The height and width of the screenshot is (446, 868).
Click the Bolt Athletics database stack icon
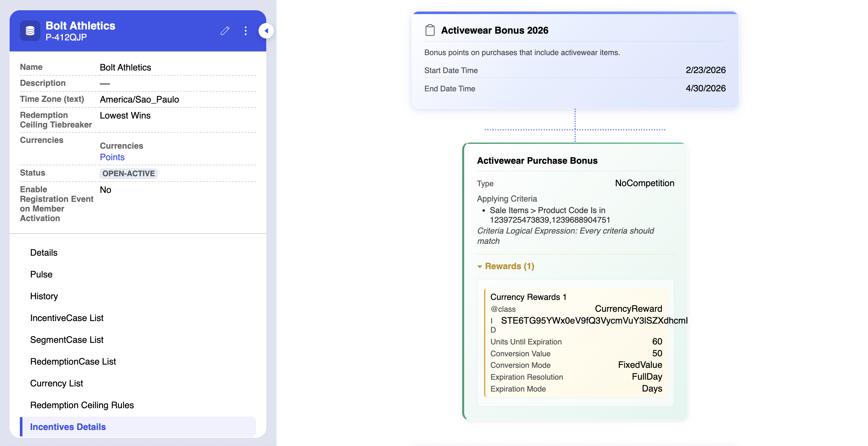tap(30, 31)
